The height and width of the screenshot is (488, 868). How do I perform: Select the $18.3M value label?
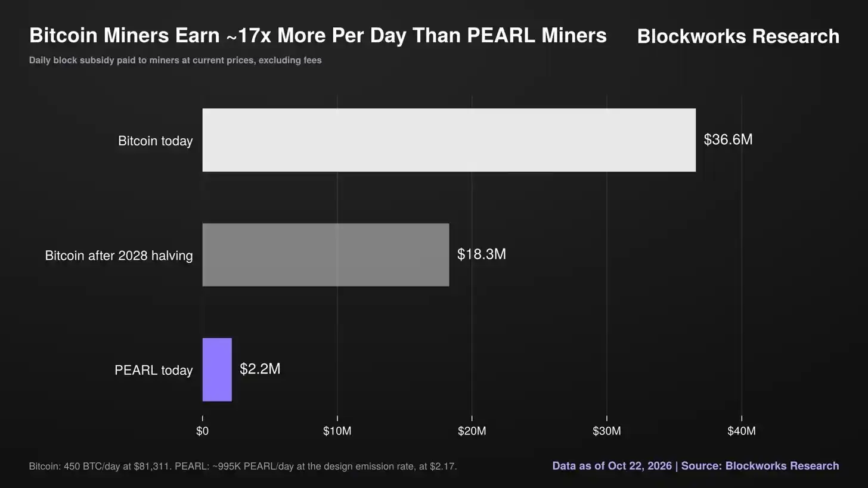[x=481, y=254]
